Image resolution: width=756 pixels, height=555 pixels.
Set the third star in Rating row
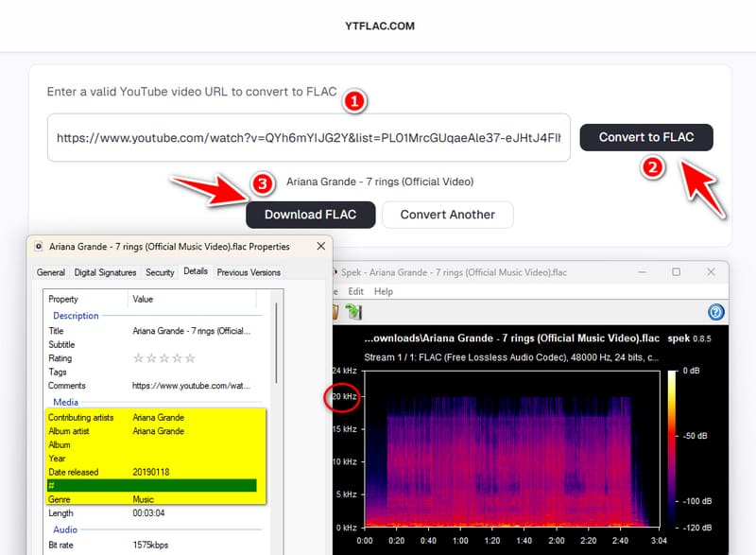point(164,358)
